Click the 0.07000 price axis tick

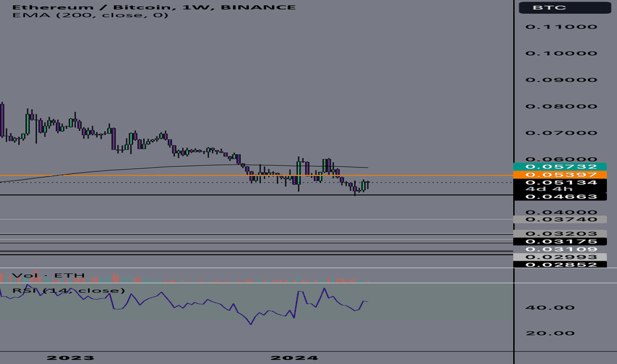561,132
